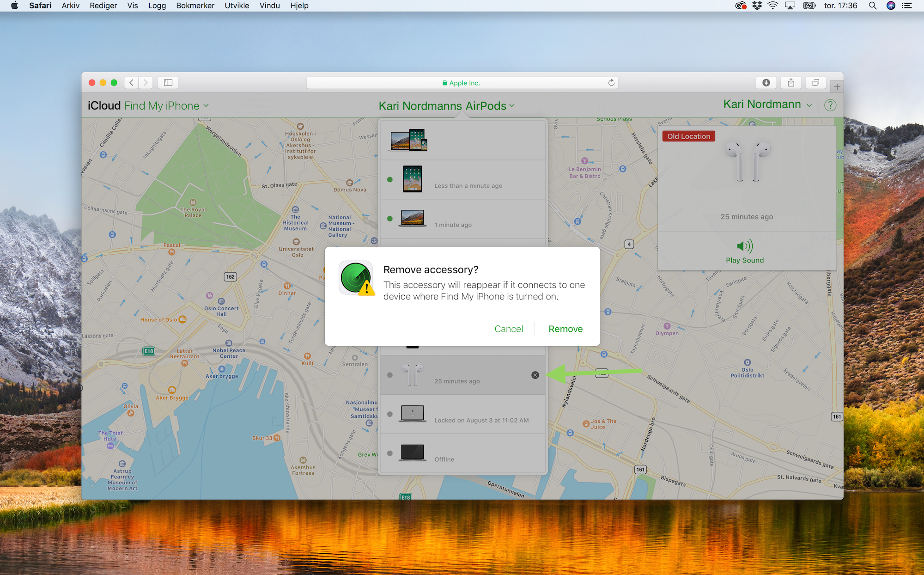The height and width of the screenshot is (575, 924).
Task: Select the Offline MacBook device
Action: pyautogui.click(x=462, y=453)
